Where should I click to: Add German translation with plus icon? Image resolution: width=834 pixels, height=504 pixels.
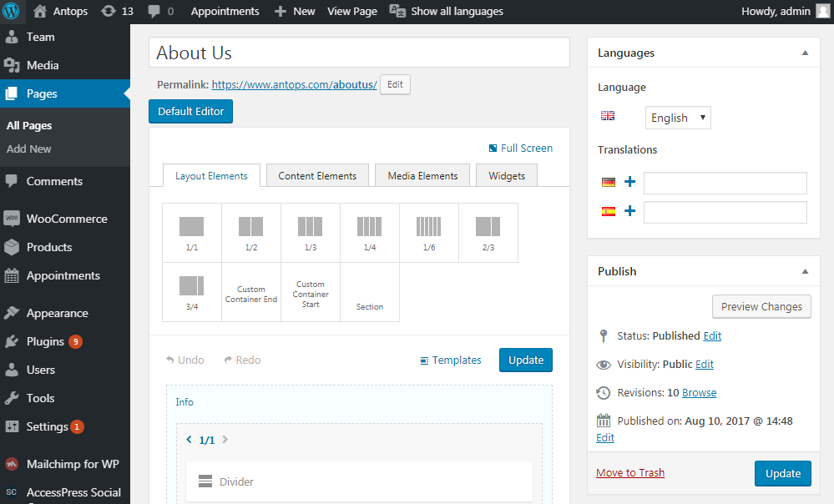click(x=629, y=182)
